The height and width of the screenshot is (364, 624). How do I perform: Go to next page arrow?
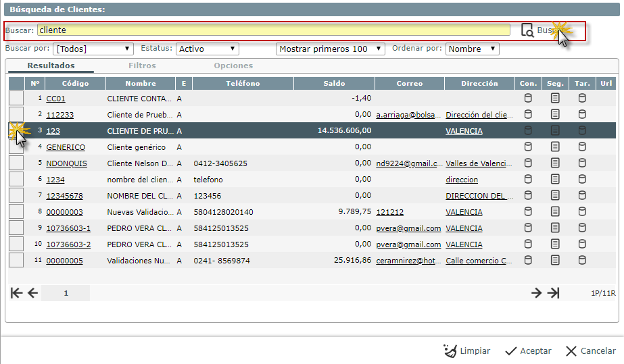(536, 293)
